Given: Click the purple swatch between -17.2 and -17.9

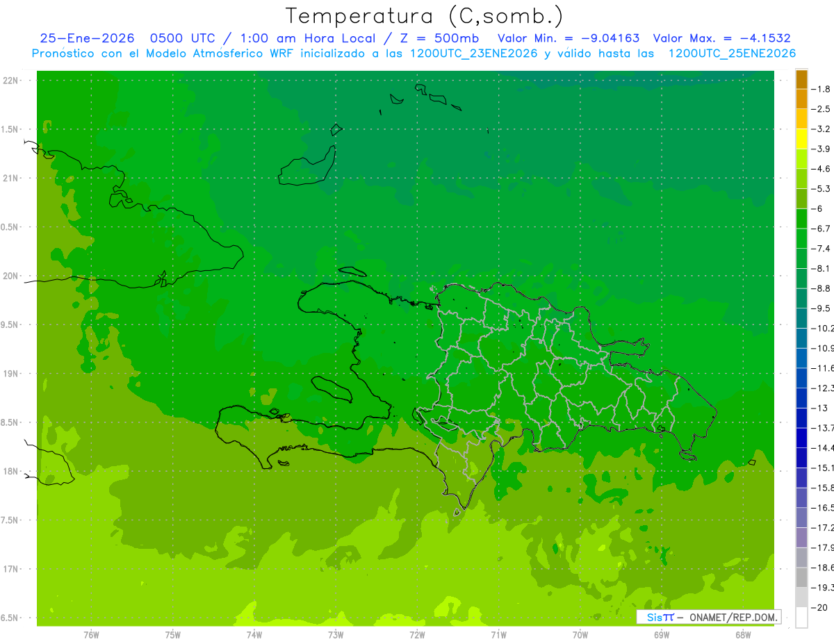Looking at the screenshot, I should pyautogui.click(x=801, y=538).
